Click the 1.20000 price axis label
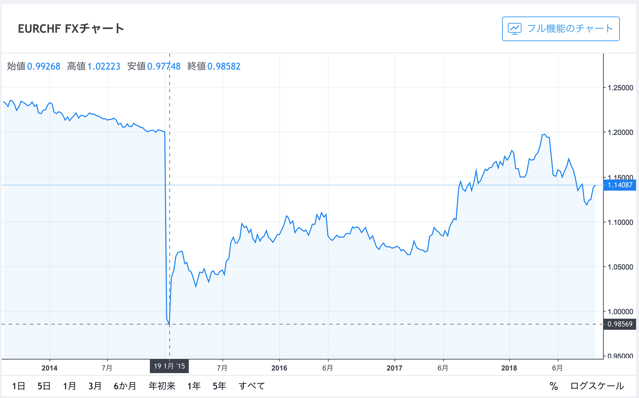Screen dimensions: 639x398 pos(620,132)
